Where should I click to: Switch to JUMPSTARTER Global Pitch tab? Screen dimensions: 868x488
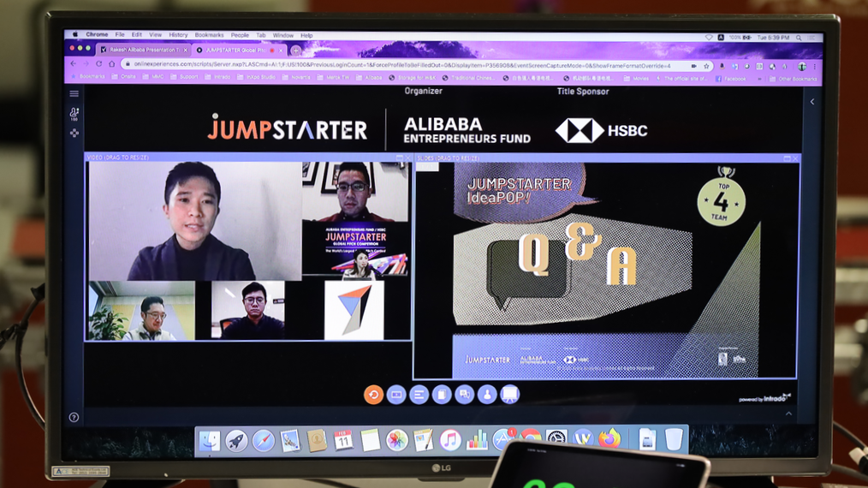tap(239, 50)
